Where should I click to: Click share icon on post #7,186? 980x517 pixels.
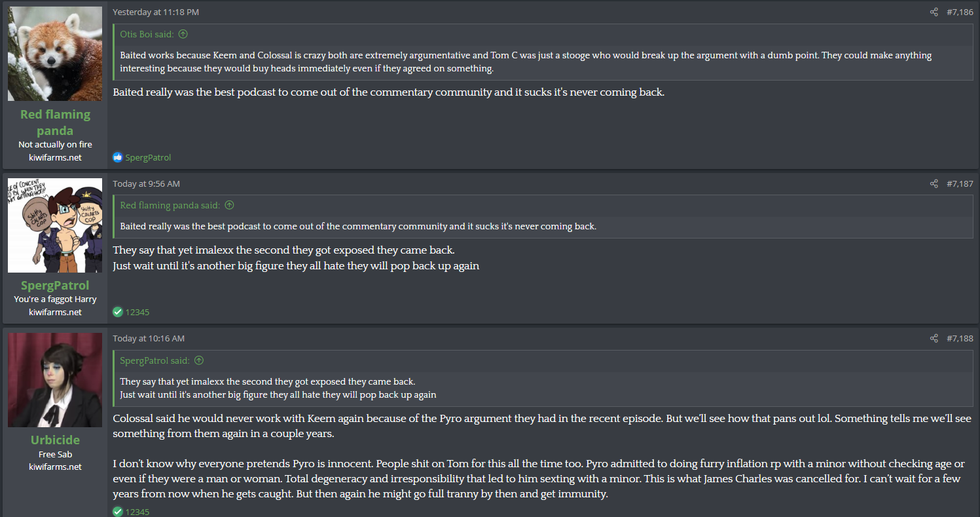coord(934,12)
